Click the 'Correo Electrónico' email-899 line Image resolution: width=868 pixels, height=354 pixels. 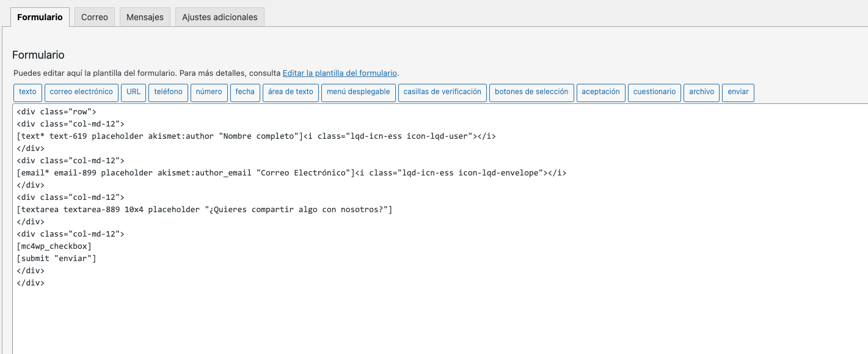[291, 173]
